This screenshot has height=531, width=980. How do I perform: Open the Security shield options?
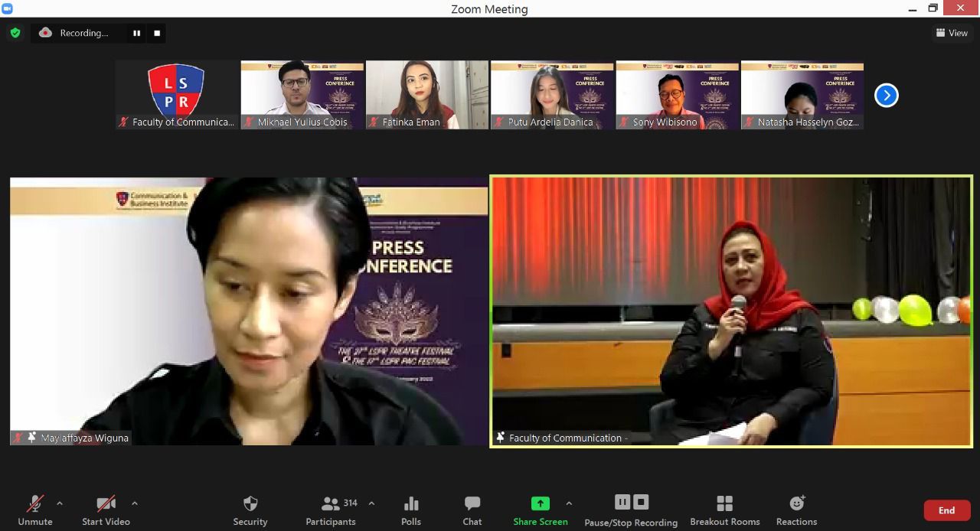(x=250, y=510)
